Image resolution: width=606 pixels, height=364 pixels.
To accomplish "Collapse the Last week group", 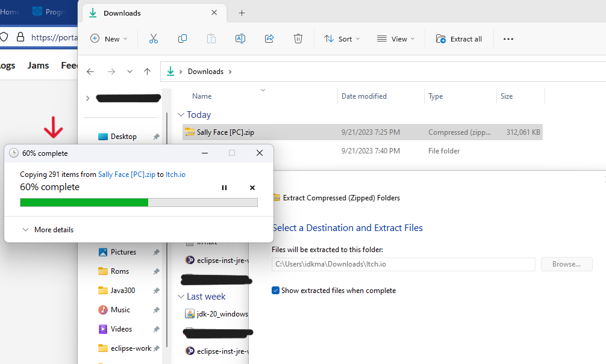I will [181, 297].
